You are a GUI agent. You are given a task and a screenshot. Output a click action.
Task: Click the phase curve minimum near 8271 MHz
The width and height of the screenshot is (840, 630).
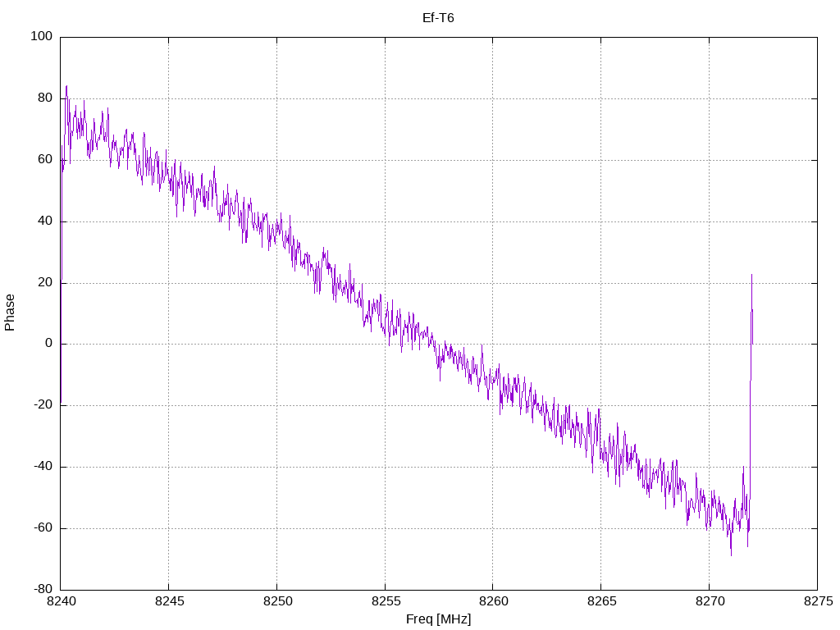coord(731,555)
